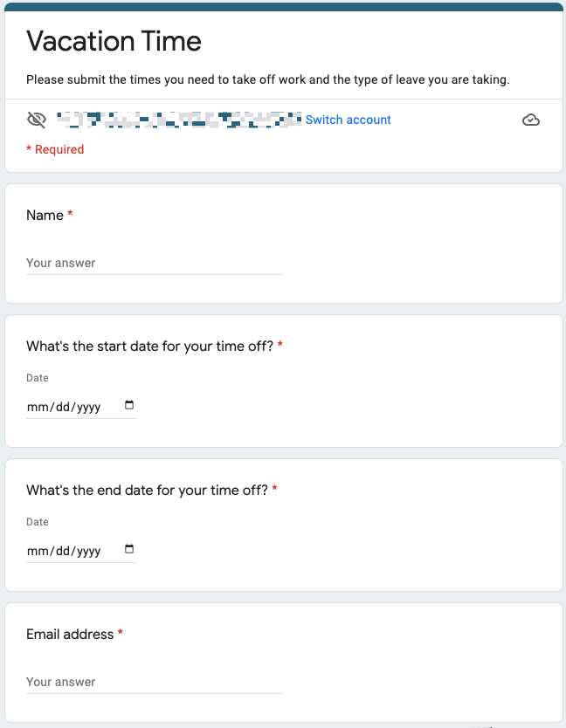This screenshot has height=728, width=566.
Task: Click the crossed-out eye email-not-shared icon
Action: point(36,120)
